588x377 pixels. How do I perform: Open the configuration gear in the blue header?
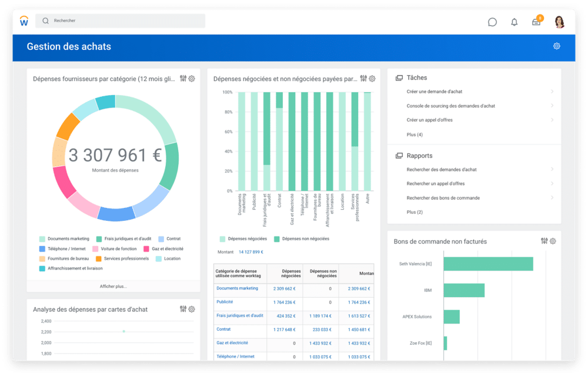(556, 46)
